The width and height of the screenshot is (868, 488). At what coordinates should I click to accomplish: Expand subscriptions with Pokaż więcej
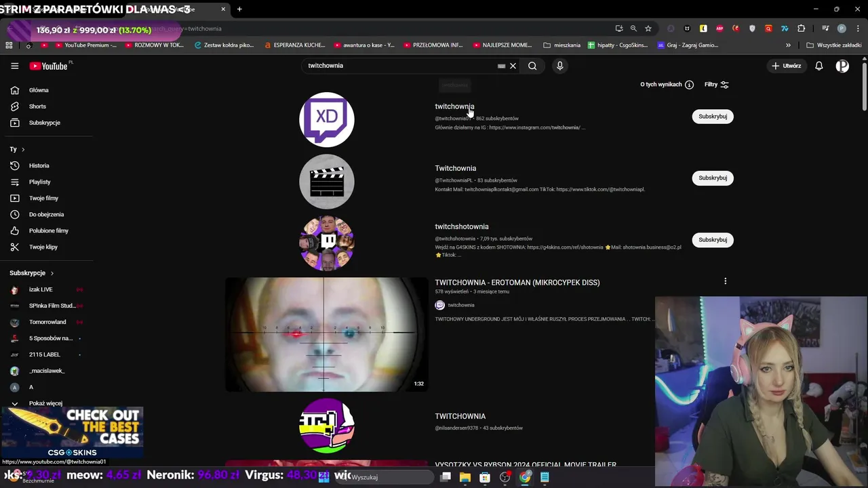[x=46, y=403]
